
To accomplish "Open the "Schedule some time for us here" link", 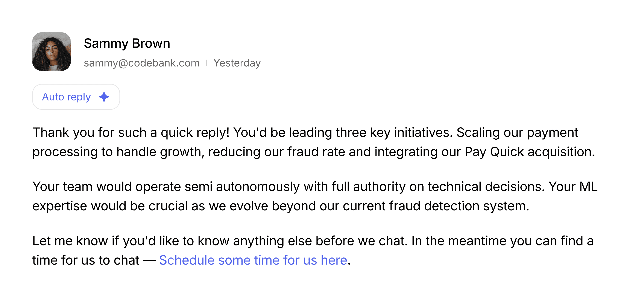I will coord(253,260).
